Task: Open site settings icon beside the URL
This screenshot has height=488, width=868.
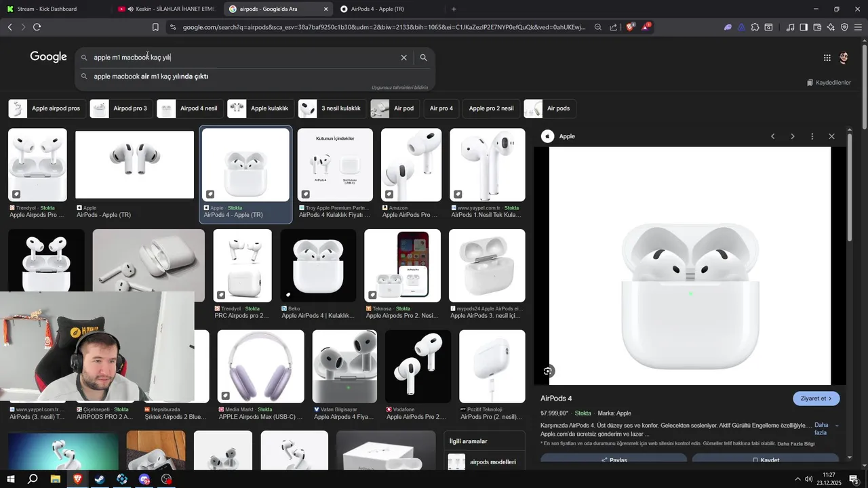Action: click(x=173, y=27)
